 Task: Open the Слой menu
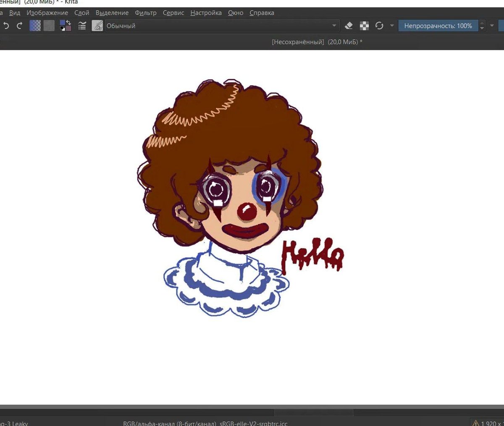[82, 13]
